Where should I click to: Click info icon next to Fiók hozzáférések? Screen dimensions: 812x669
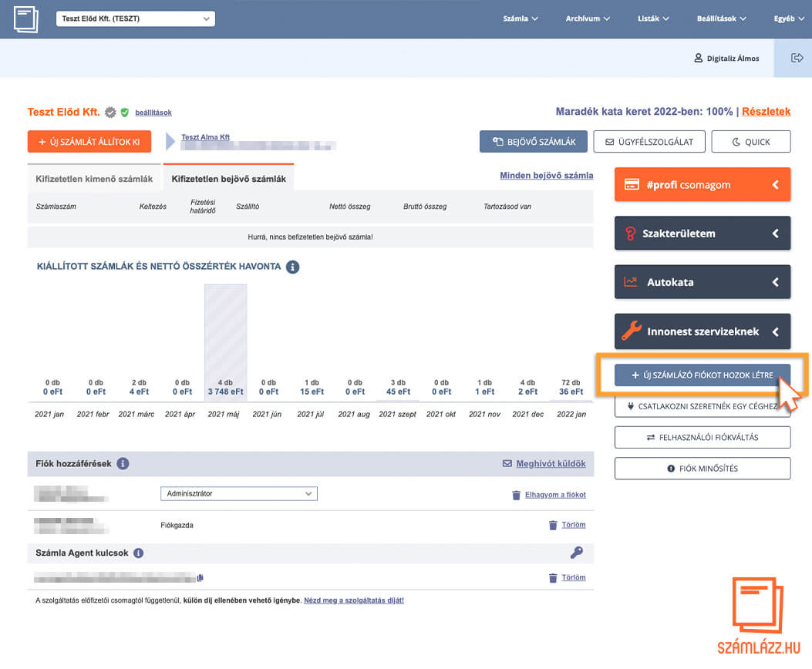[x=123, y=464]
